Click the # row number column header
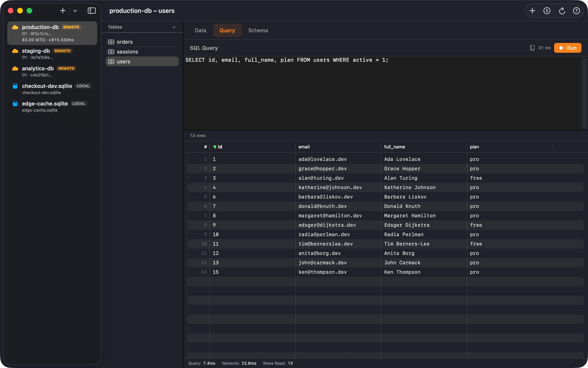The width and height of the screenshot is (588, 368). coord(206,147)
